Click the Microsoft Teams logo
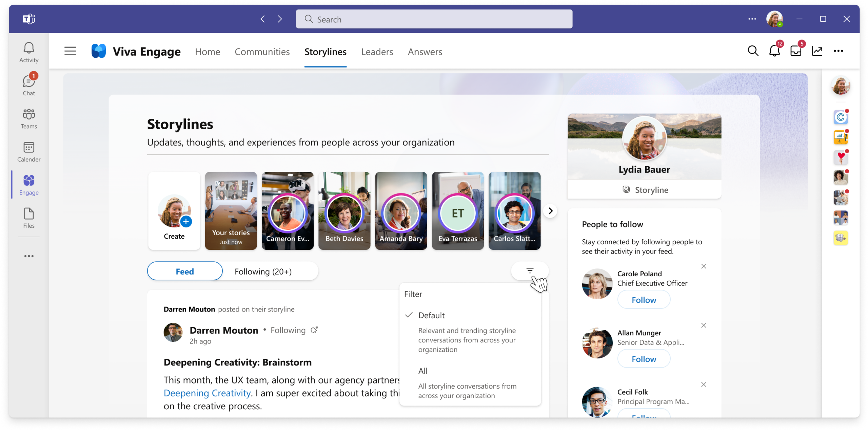 tap(29, 19)
